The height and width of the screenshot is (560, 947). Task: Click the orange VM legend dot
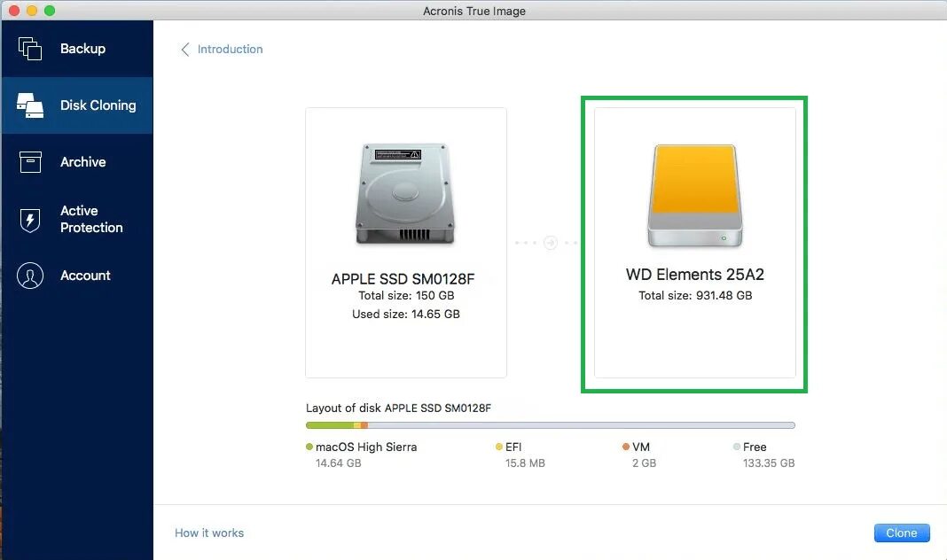tap(626, 447)
